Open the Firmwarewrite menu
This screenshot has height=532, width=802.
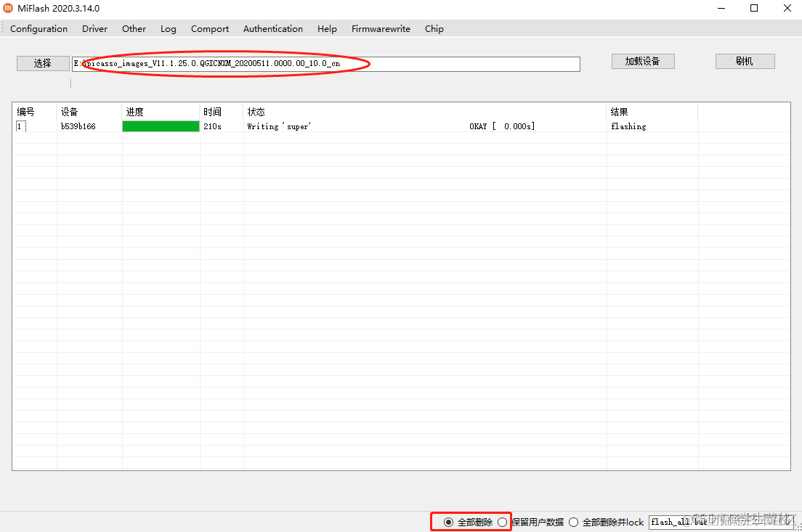[x=381, y=29]
